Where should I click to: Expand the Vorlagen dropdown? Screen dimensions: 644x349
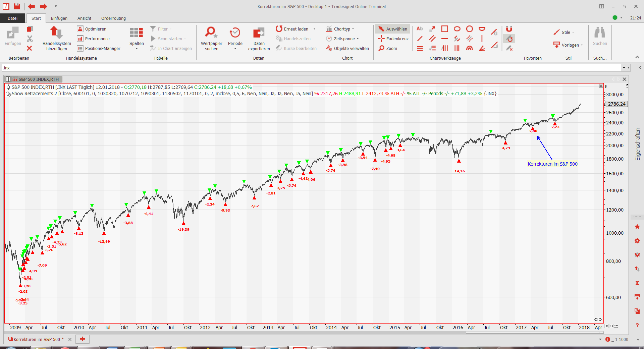(569, 45)
